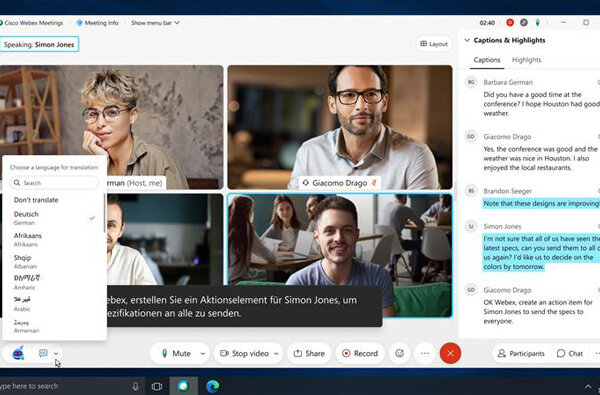Toggle the closed captions icon

(43, 353)
